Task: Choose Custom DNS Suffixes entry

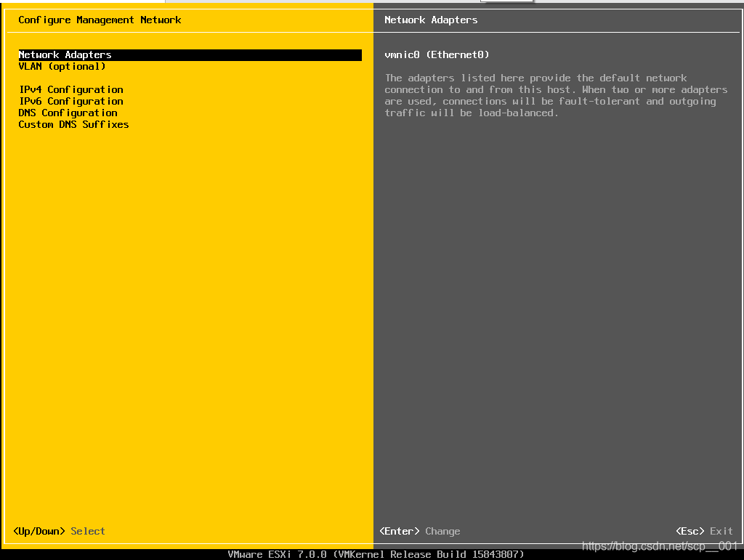Action: [73, 124]
